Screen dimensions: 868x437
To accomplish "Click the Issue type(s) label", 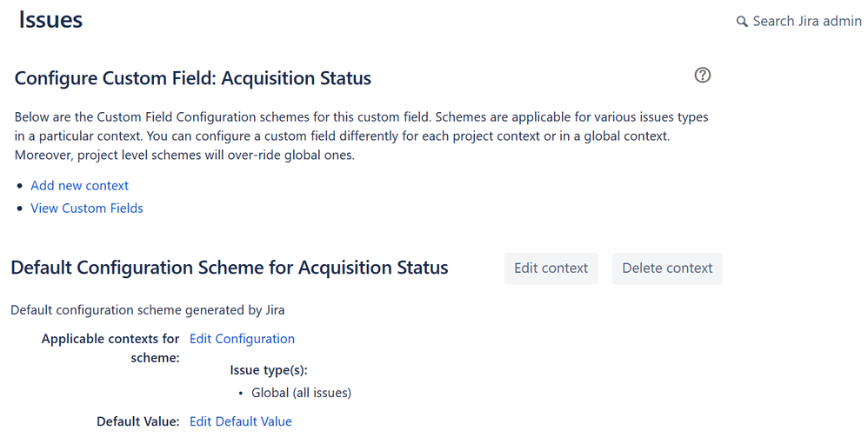I will click(x=269, y=370).
